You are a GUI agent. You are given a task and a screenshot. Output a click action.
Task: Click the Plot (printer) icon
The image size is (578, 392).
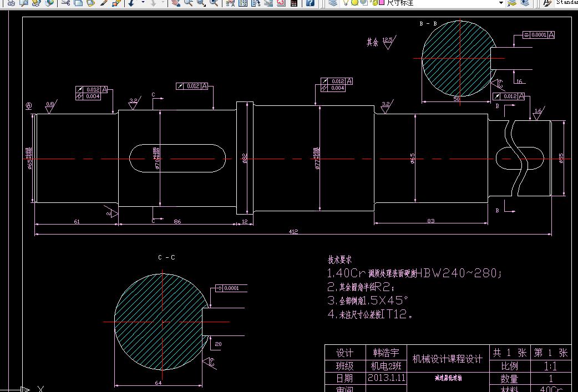pyautogui.click(x=12, y=3)
